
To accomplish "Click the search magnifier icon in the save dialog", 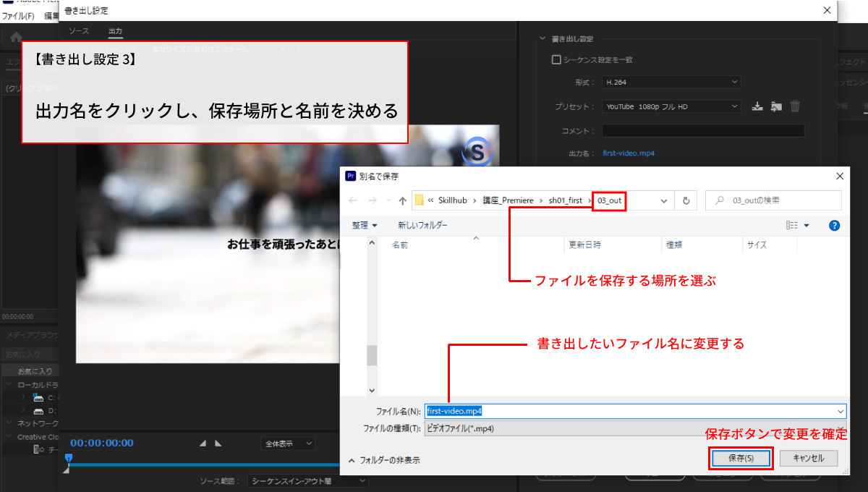I will (720, 200).
